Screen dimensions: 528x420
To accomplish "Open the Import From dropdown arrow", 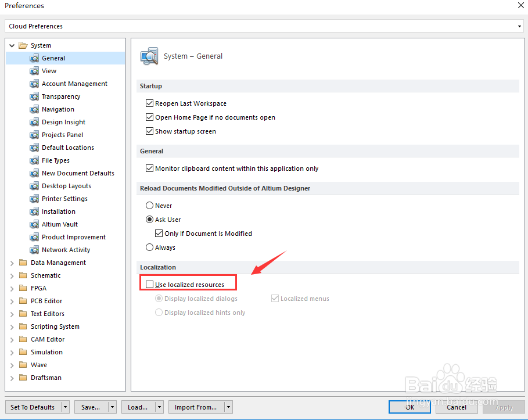I will 229,407.
